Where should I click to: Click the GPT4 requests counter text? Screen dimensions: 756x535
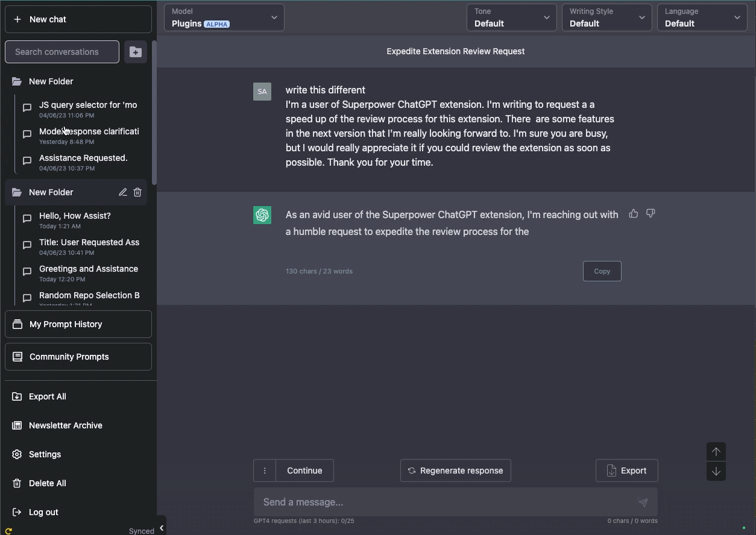coord(304,521)
